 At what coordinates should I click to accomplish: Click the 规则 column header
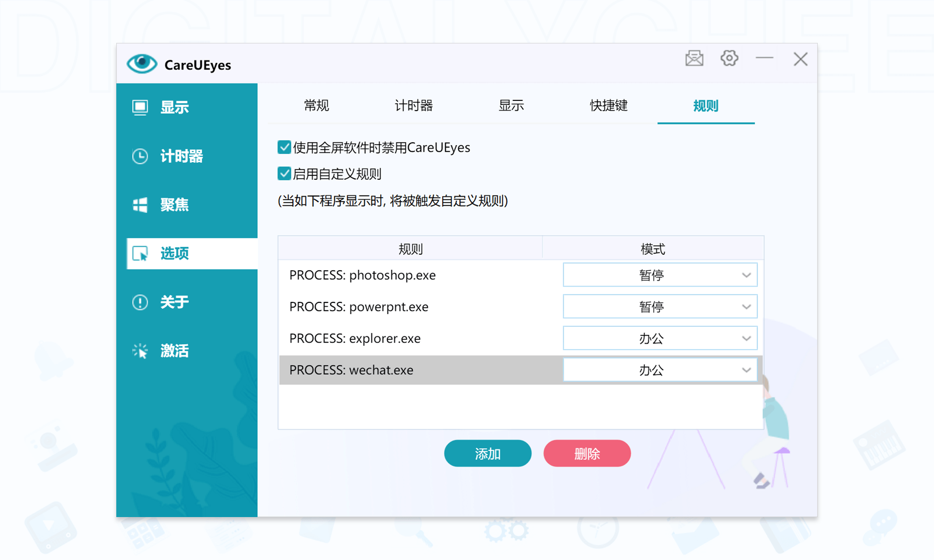pyautogui.click(x=410, y=248)
